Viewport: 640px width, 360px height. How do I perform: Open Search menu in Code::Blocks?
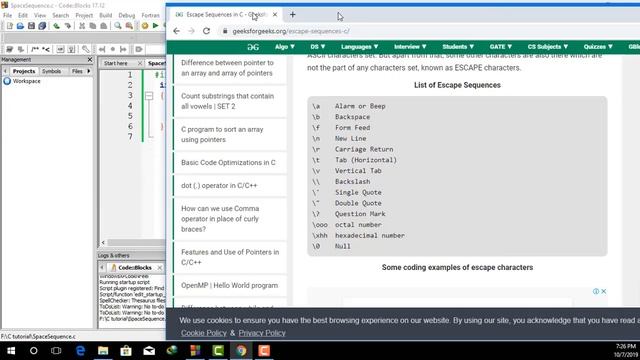click(60, 15)
